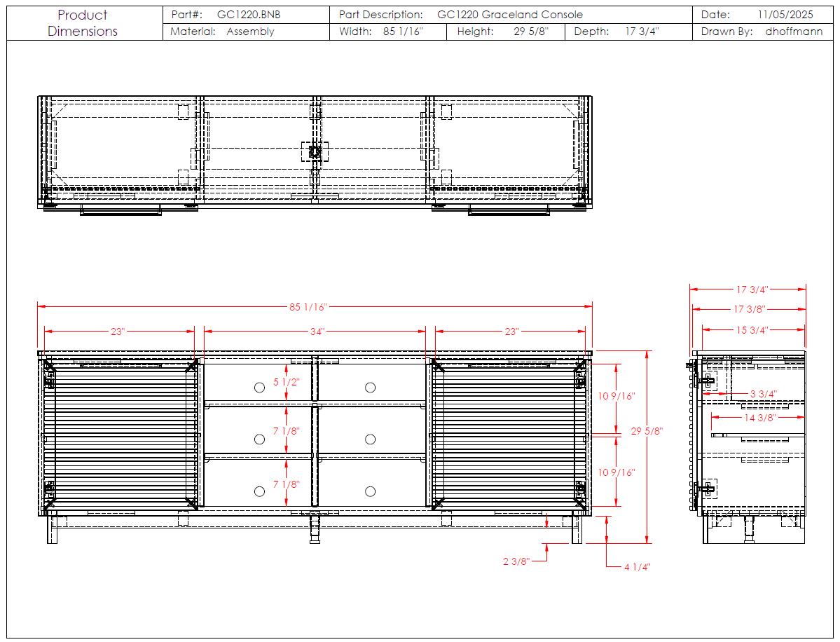The image size is (840, 642).
Task: Select the left door's 23" dimension label
Action: coord(116,332)
